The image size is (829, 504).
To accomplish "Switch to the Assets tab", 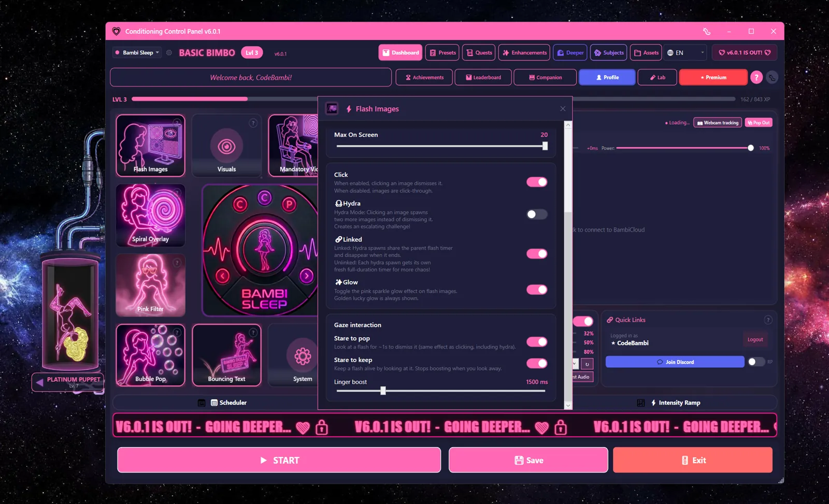I will [x=646, y=53].
